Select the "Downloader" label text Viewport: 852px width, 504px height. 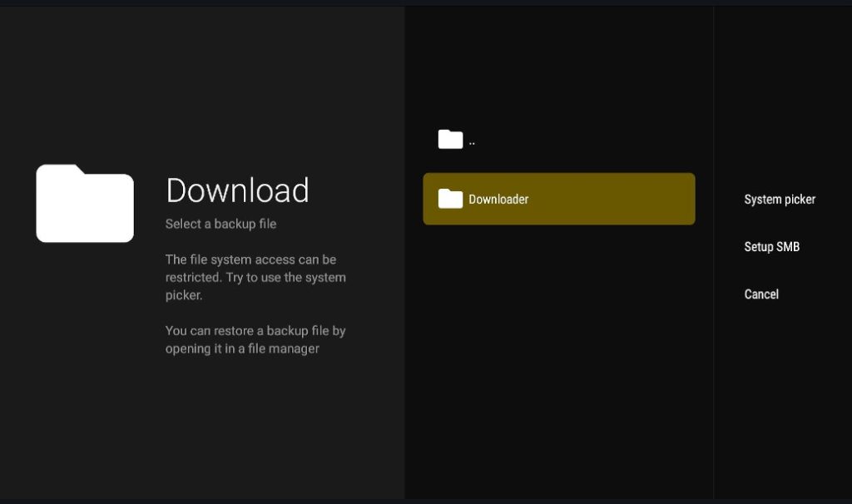[x=498, y=200]
